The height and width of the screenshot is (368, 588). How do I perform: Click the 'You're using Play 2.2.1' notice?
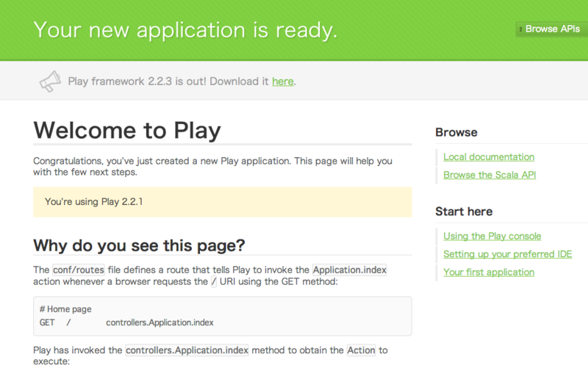(223, 202)
